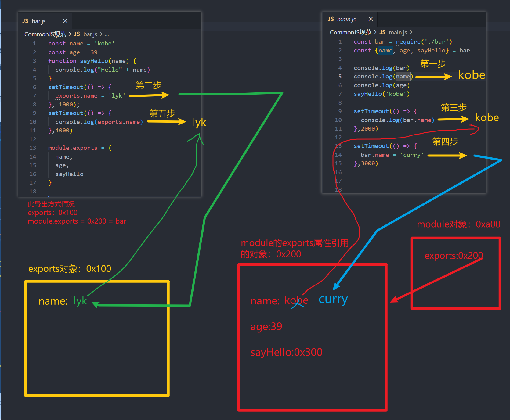Click JS icon in main.js breadcrumb path
The height and width of the screenshot is (420, 510).
click(x=382, y=32)
